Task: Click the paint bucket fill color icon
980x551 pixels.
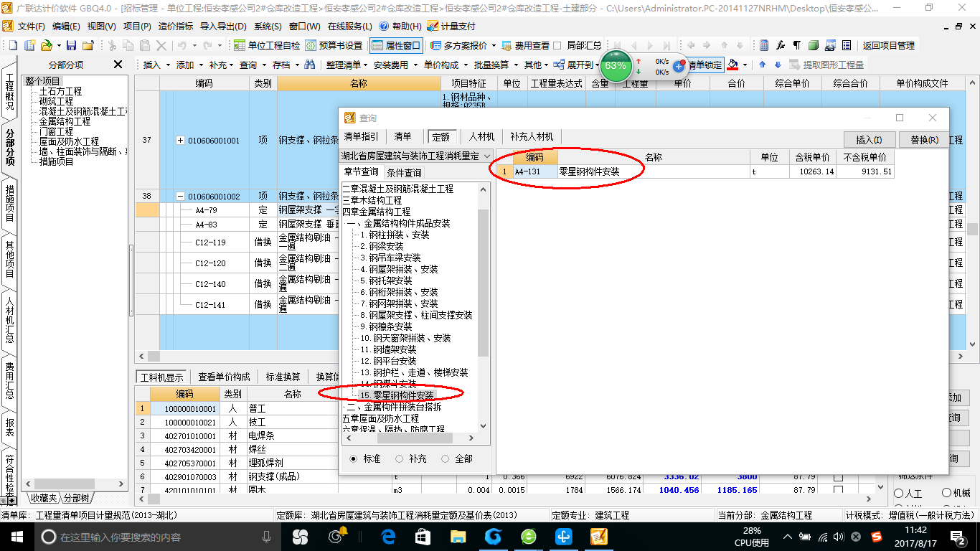Action: [732, 65]
